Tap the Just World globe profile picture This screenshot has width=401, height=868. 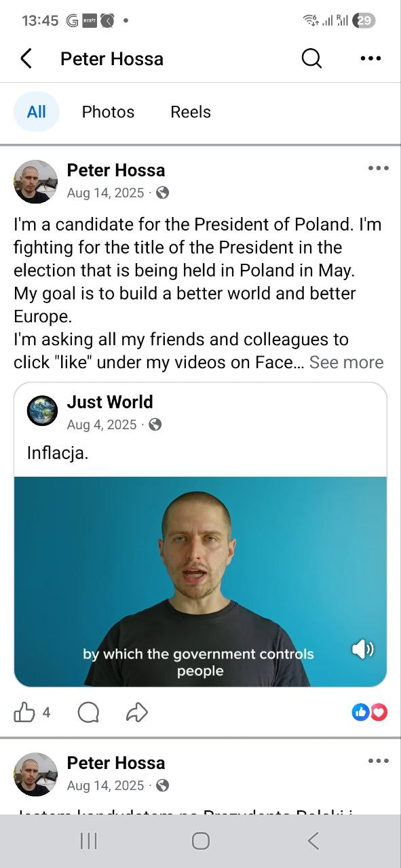(x=42, y=411)
